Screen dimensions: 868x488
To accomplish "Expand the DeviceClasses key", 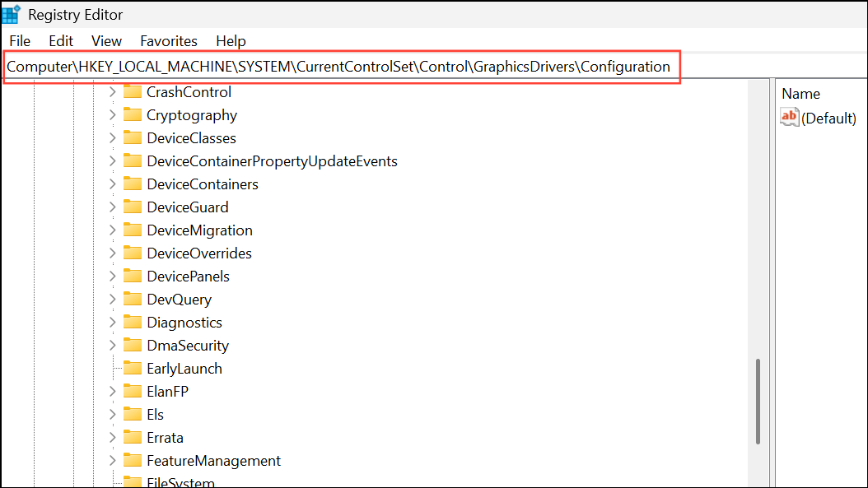I will [x=113, y=137].
